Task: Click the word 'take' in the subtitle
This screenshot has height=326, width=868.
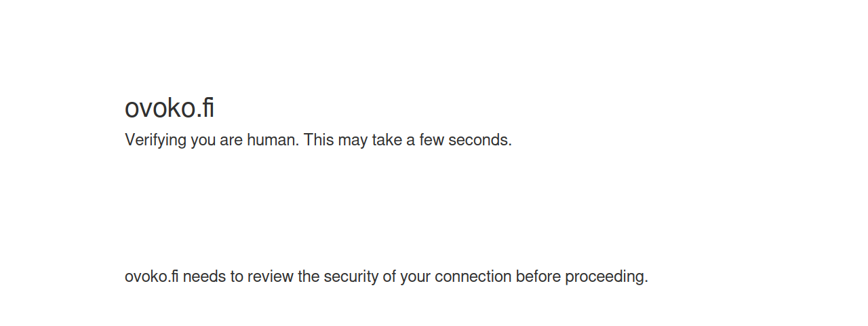Action: 385,140
